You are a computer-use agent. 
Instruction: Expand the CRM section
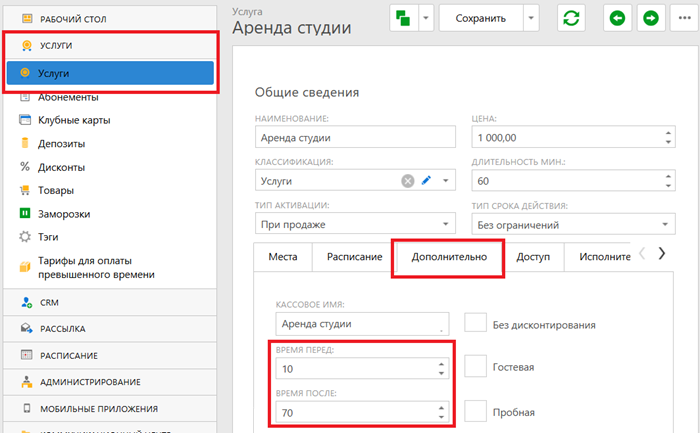coord(109,302)
